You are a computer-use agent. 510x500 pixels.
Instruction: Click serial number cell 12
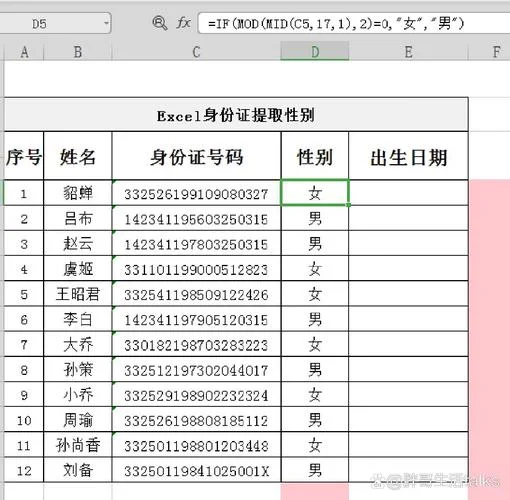coord(24,470)
